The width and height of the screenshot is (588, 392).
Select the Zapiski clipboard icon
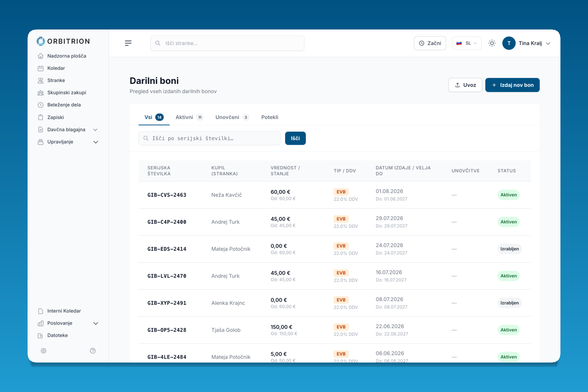coord(41,118)
